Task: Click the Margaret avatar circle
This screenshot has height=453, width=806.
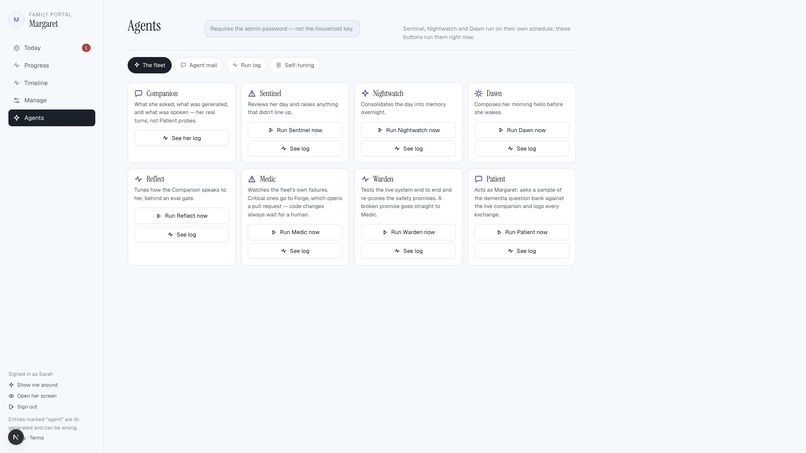Action: 16,20
